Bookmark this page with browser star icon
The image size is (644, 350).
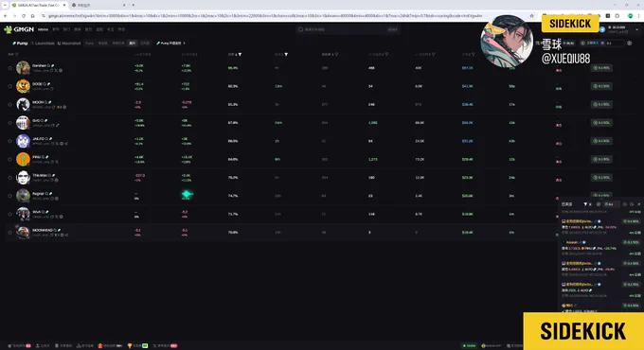pyautogui.click(x=531, y=15)
